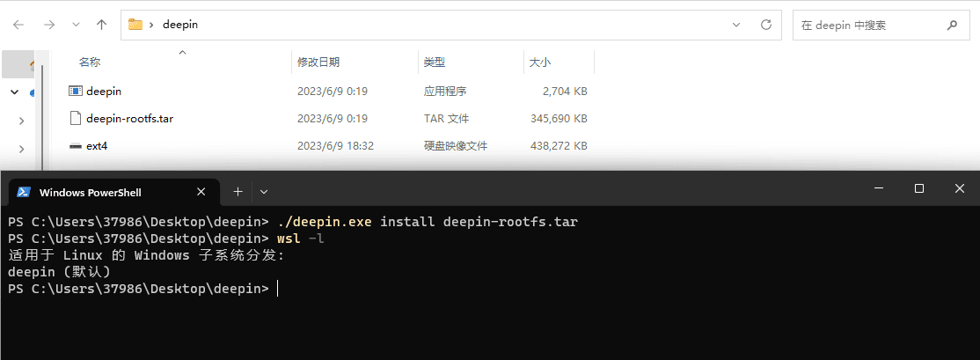Go up one folder level
This screenshot has height=360, width=980.
click(101, 25)
